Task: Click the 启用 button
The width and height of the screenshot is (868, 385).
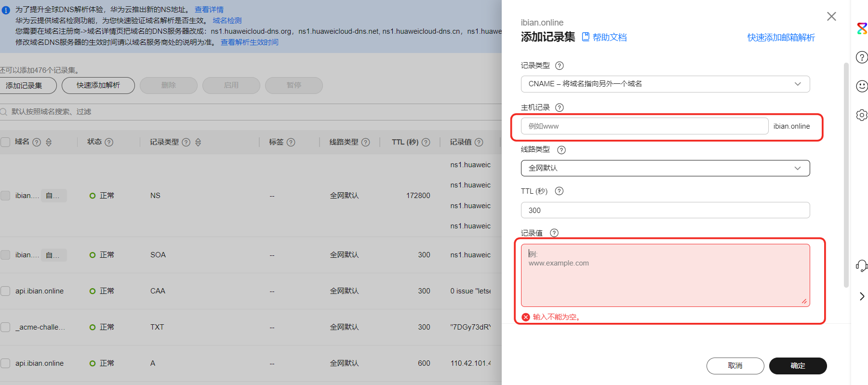Action: point(231,85)
